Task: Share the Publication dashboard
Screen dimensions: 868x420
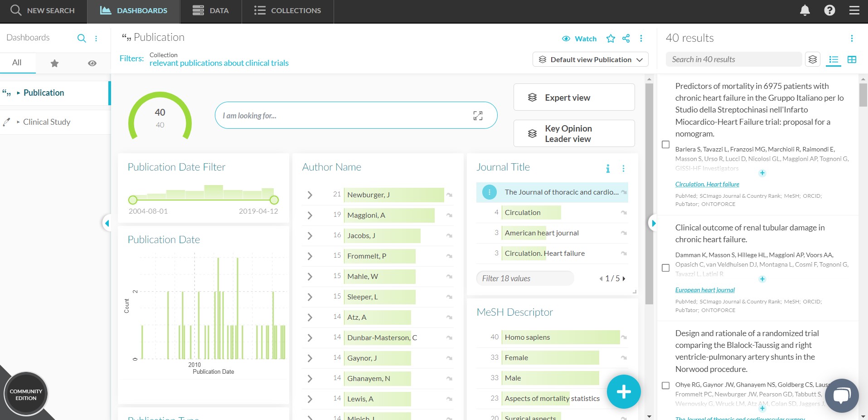Action: tap(626, 39)
